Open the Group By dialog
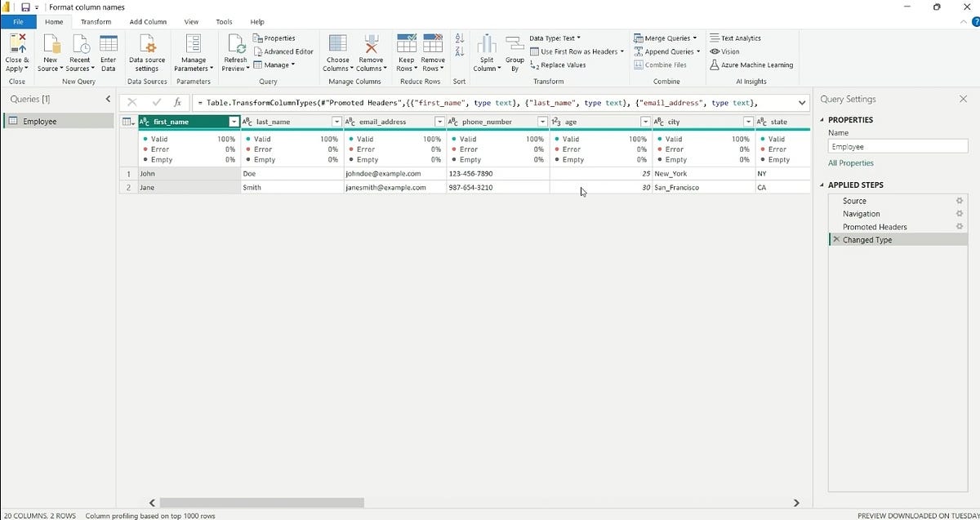 coord(514,51)
